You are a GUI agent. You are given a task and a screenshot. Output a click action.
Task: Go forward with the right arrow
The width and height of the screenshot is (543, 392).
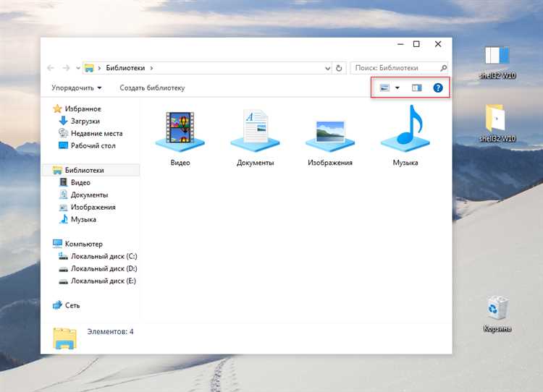66,68
